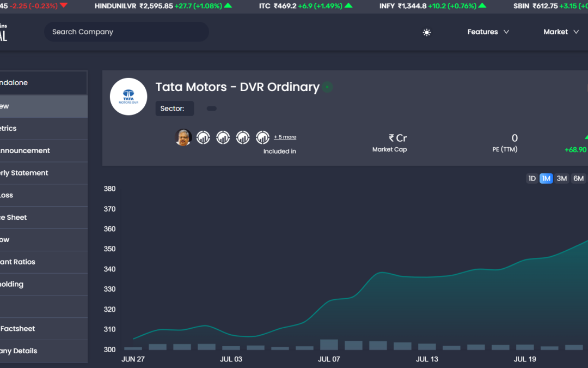Click ITC ticker entry

tap(305, 6)
